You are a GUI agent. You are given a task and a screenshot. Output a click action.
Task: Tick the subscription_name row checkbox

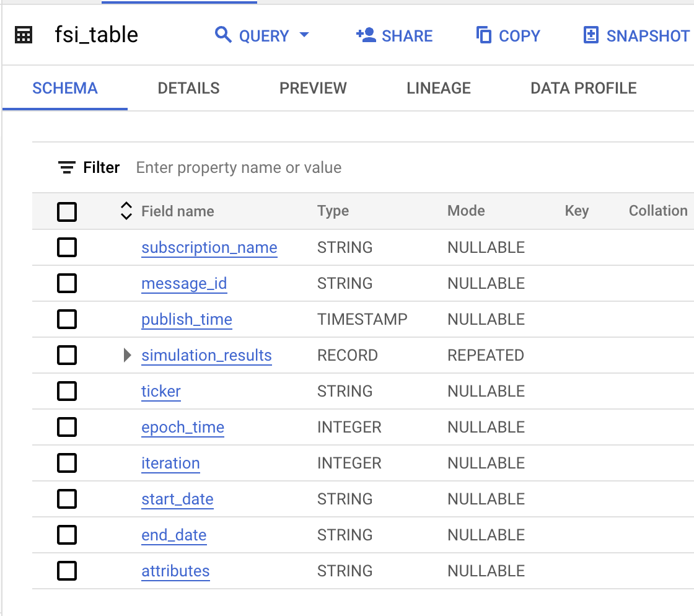click(x=67, y=247)
